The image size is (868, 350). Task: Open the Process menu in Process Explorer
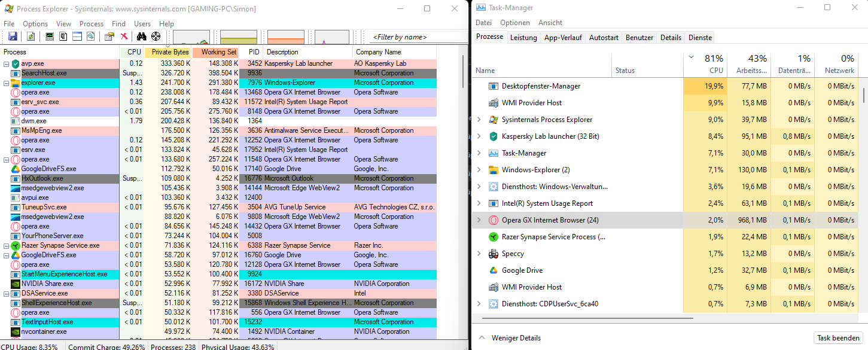92,24
